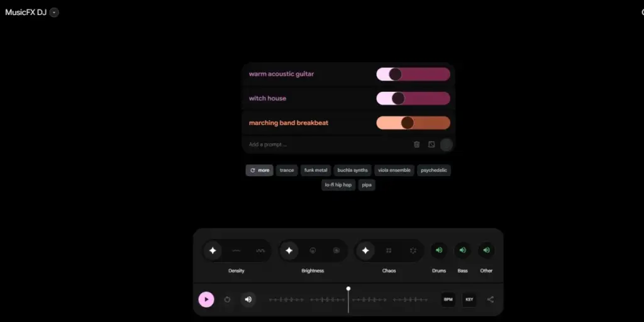Click the Add a prompt input field

[x=326, y=145]
